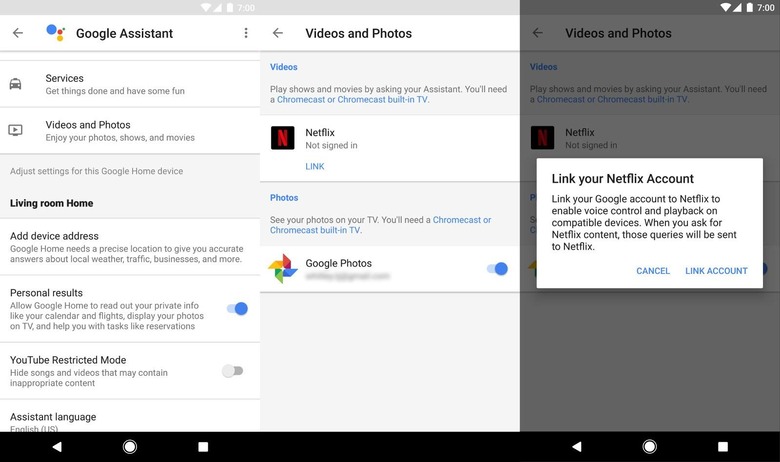Viewport: 780px width, 462px height.
Task: Tap the dimmed back arrow behind dialog
Action: coord(537,33)
